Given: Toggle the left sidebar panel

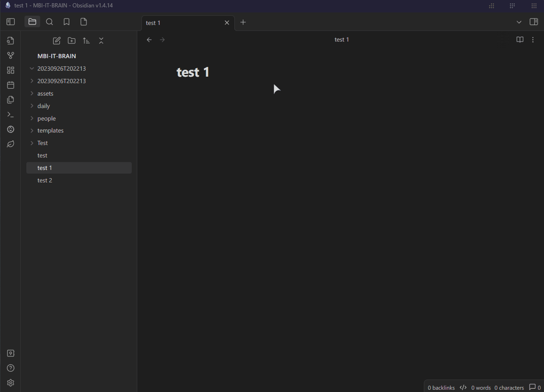Looking at the screenshot, I should click(11, 22).
